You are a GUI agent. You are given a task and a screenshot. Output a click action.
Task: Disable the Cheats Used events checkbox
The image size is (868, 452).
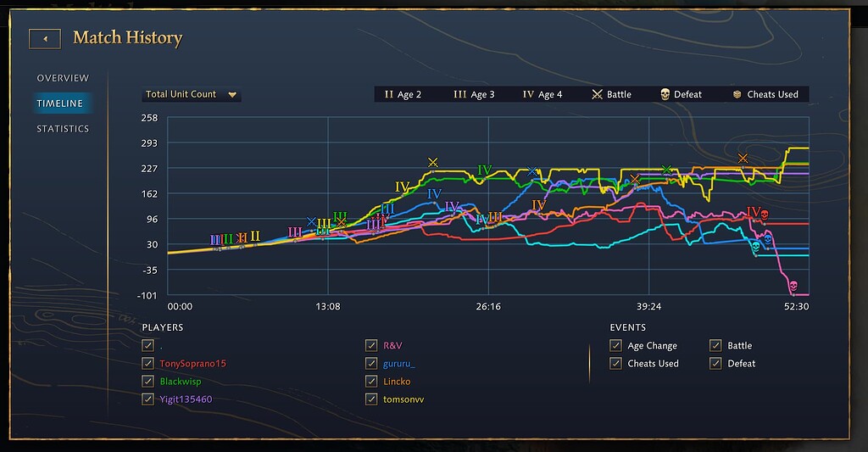[x=616, y=364]
